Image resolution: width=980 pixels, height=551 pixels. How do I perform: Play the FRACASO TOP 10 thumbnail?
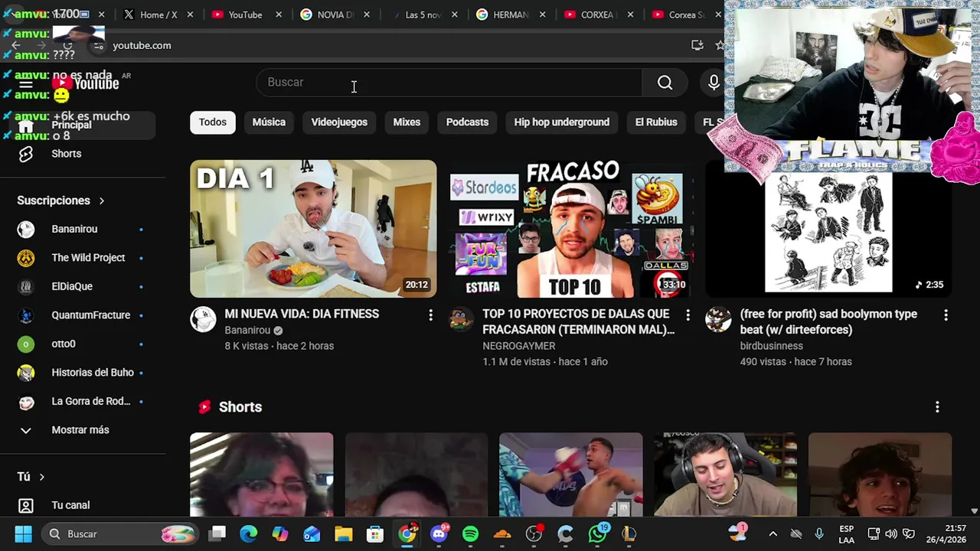click(x=571, y=228)
